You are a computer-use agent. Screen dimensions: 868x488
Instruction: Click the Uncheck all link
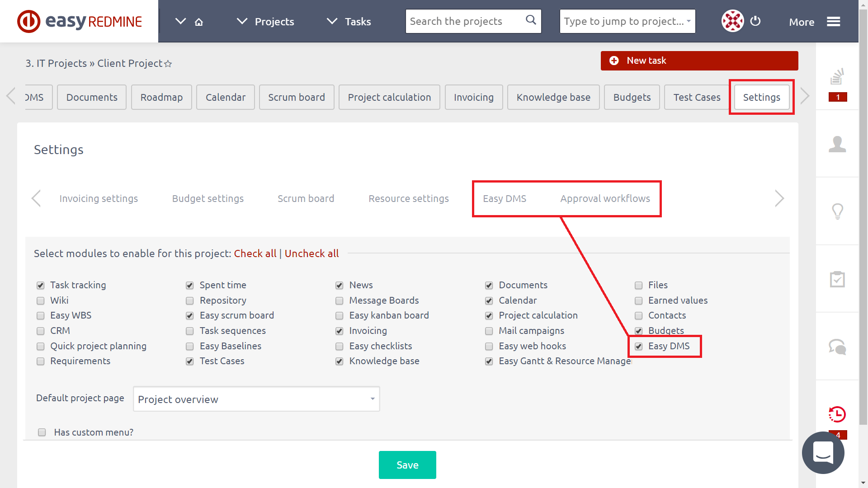(311, 253)
